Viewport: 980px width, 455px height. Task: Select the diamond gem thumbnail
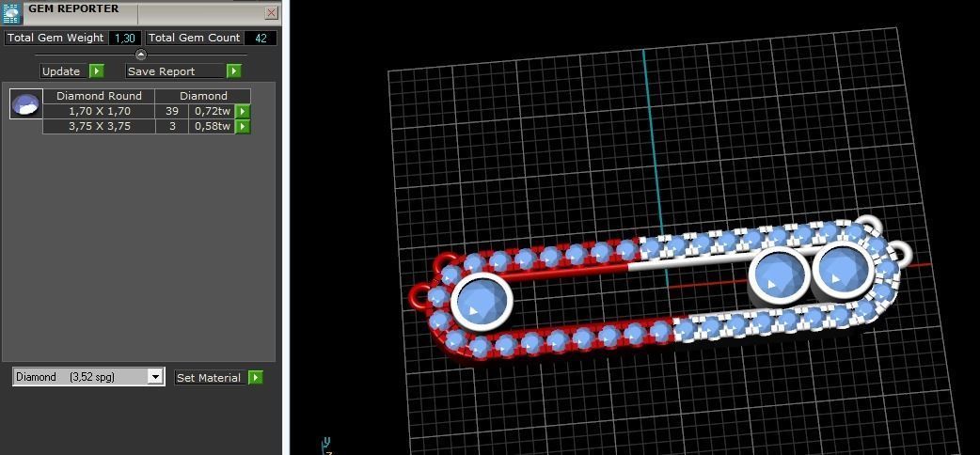click(x=25, y=104)
